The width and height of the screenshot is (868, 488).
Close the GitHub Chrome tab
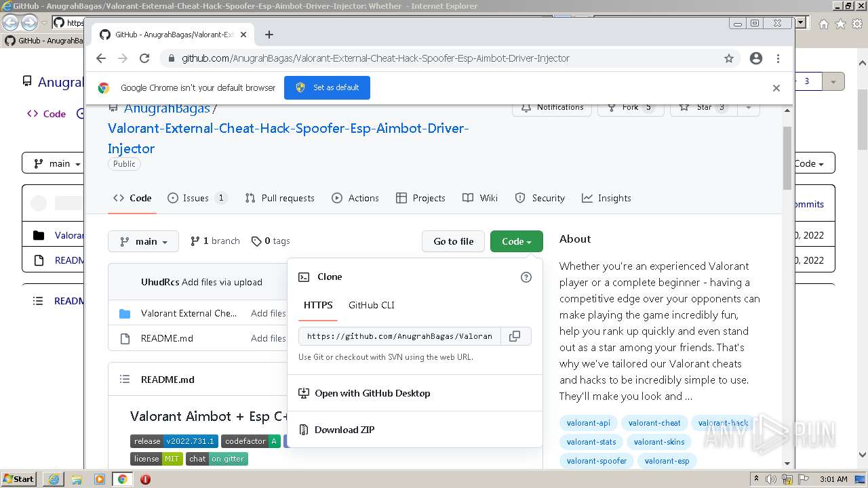point(243,35)
